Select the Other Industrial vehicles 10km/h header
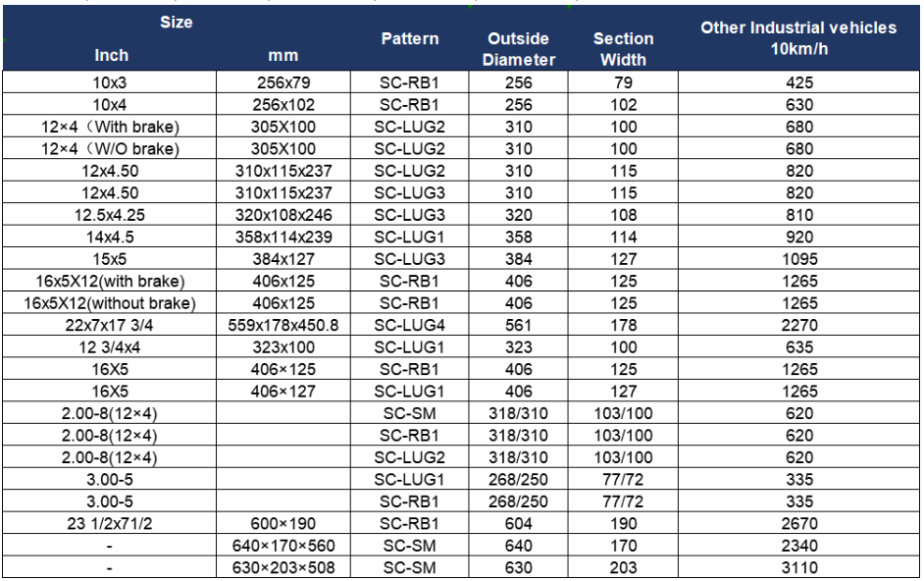Screen dimensions: 924x581 tap(798, 38)
